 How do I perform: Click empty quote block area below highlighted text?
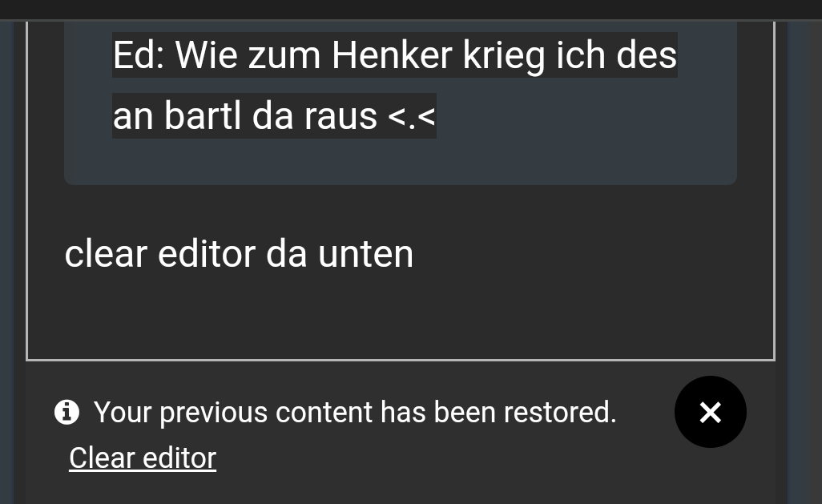pos(401,162)
